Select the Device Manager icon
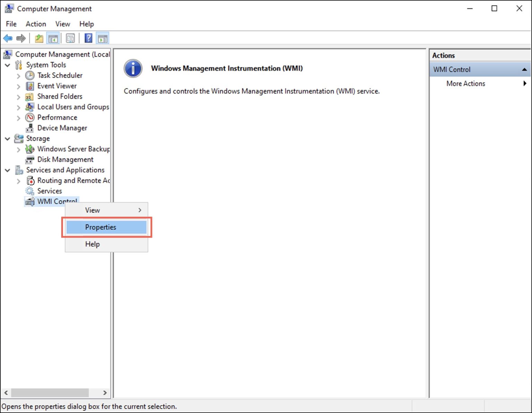Screen dimensions: 532x413 [x=30, y=128]
